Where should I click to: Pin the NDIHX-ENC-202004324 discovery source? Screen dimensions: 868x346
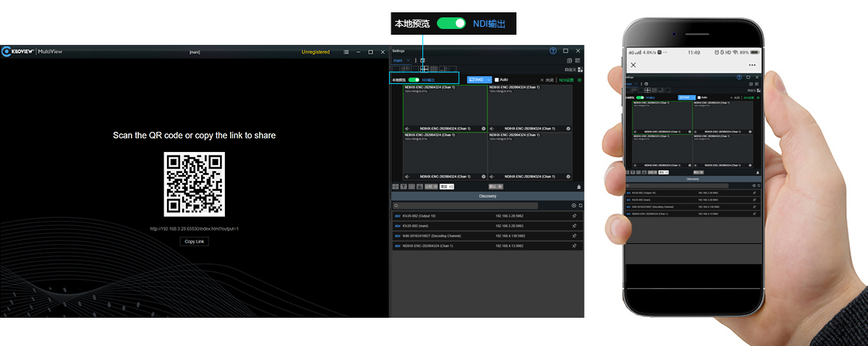(574, 246)
